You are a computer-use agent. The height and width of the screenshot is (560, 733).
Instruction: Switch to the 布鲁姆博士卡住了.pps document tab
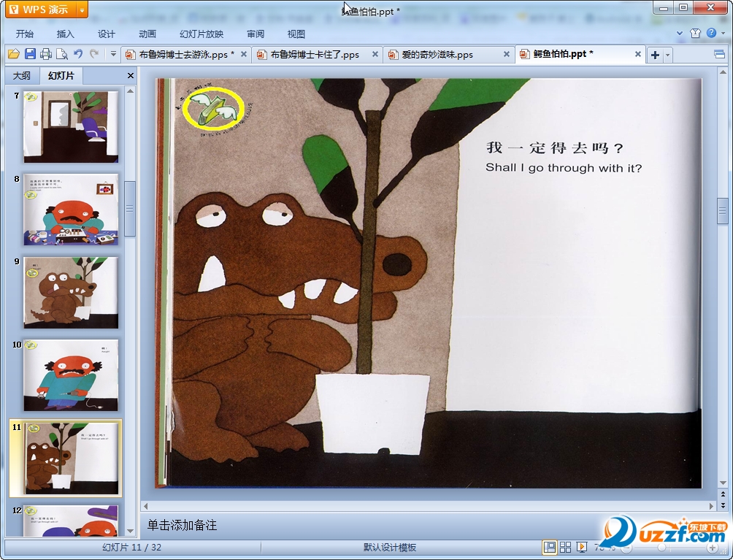click(x=315, y=55)
